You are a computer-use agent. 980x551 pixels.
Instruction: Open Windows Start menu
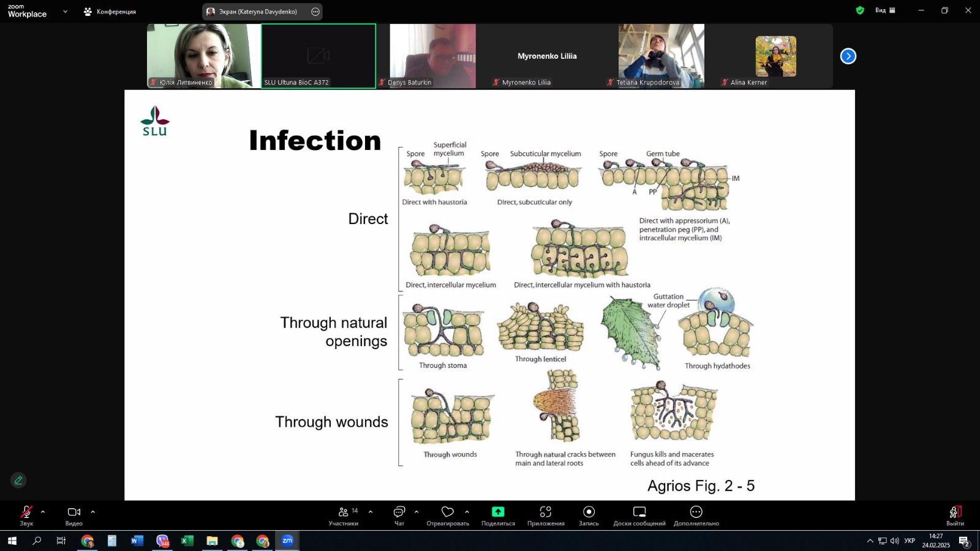click(x=12, y=541)
